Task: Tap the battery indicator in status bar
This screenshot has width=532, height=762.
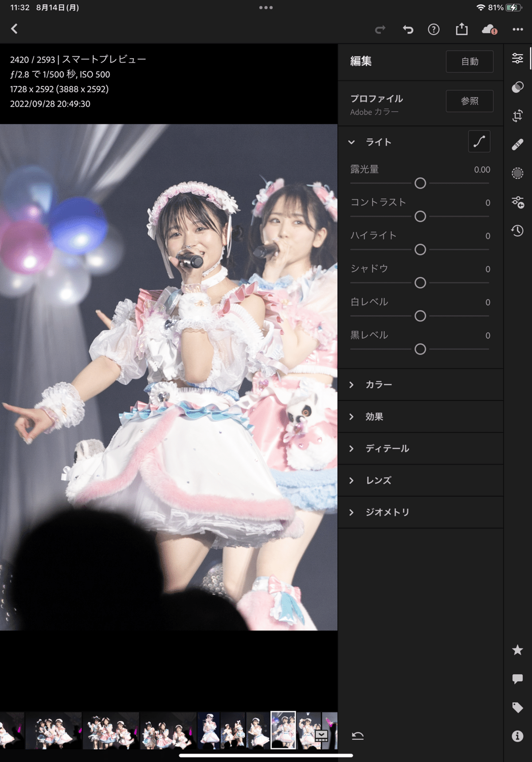Action: tap(514, 8)
